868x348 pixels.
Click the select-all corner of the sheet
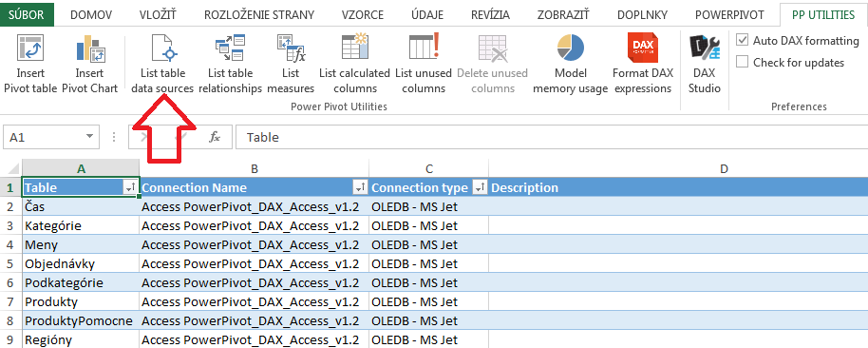click(x=10, y=169)
